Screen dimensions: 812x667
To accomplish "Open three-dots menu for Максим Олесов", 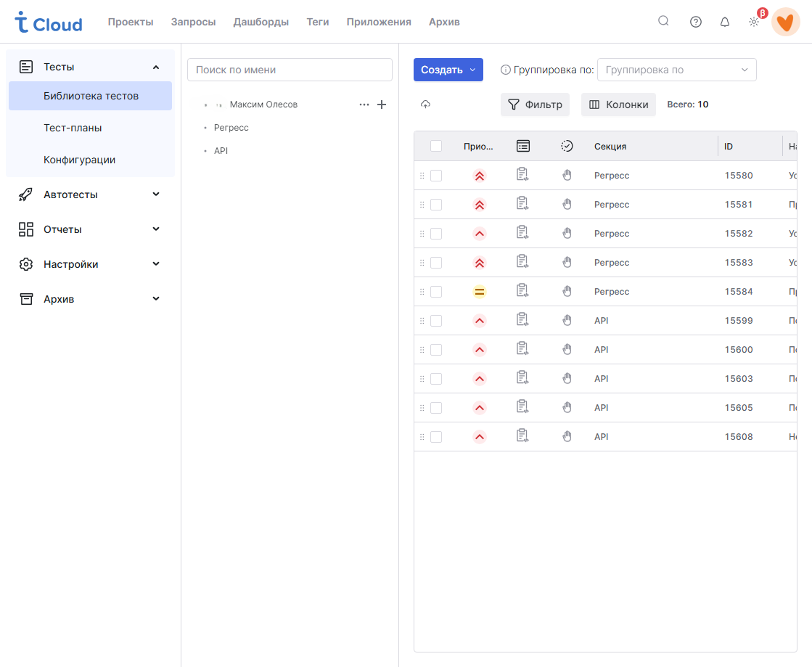I will tap(364, 105).
